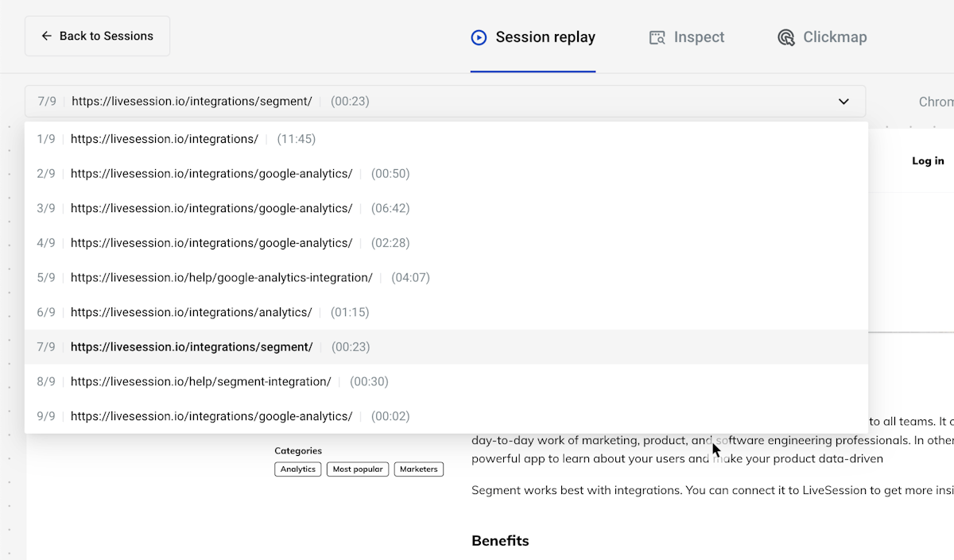
Task: Click the Clickmap target icon
Action: coord(786,37)
